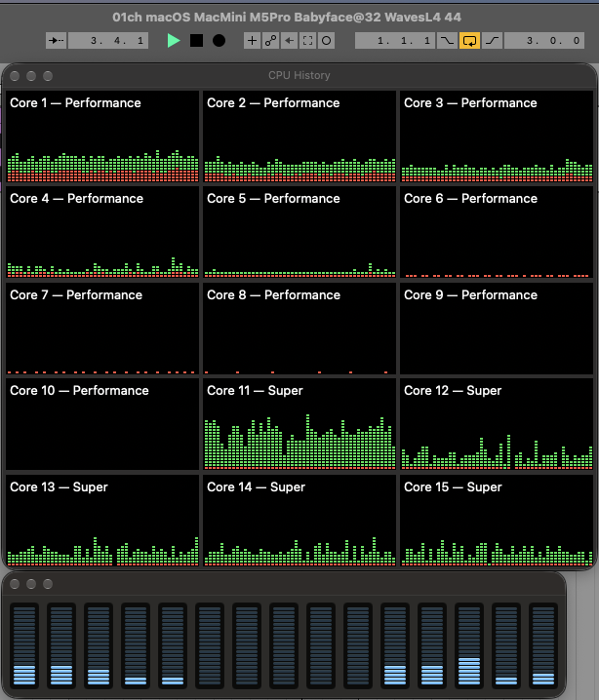Image resolution: width=599 pixels, height=700 pixels.
Task: Select the Core 4 Performance graph
Action: point(102,232)
